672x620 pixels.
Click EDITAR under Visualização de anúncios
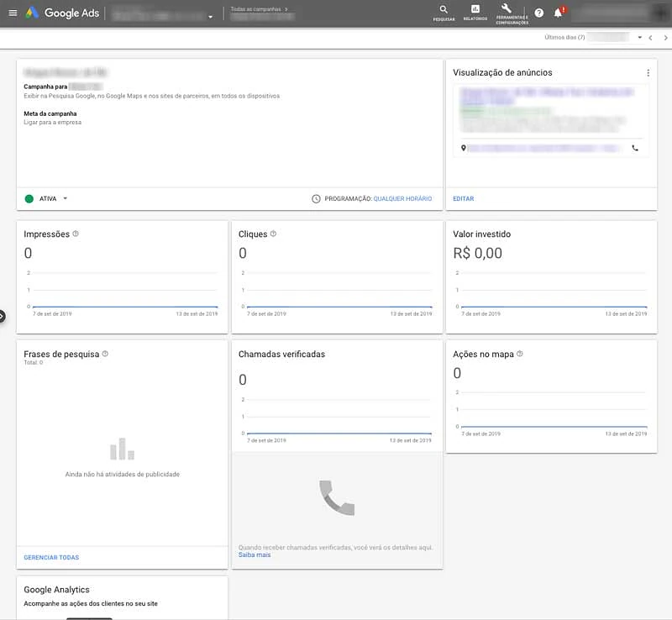pyautogui.click(x=464, y=198)
